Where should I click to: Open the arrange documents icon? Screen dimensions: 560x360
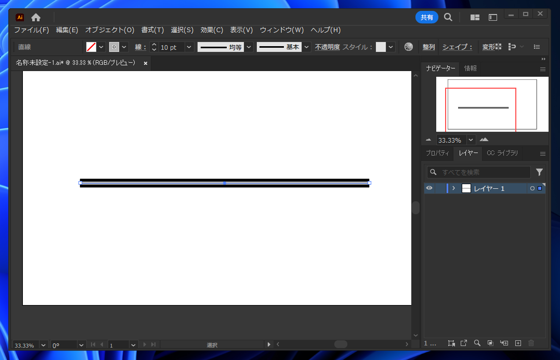(475, 18)
